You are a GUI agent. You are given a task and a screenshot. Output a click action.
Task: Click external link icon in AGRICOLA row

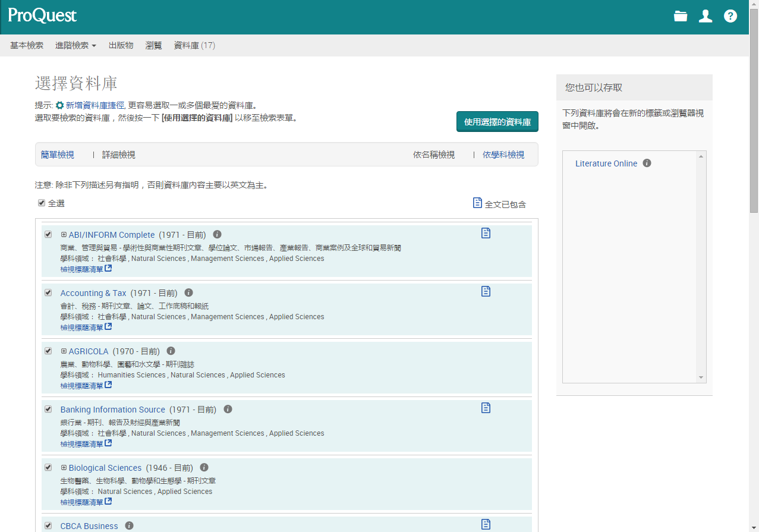point(108,385)
